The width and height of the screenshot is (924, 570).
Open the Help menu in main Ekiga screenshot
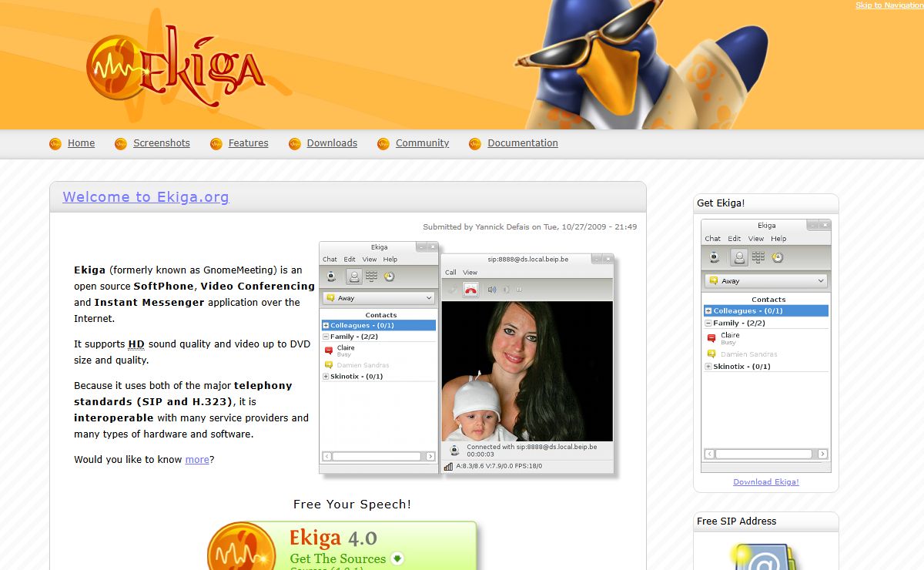tap(390, 260)
